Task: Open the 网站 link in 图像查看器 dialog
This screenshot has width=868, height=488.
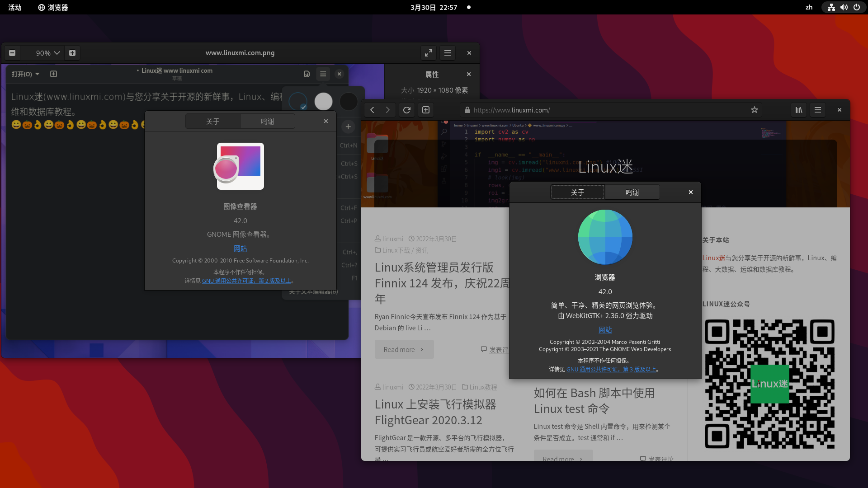Action: pos(241,249)
